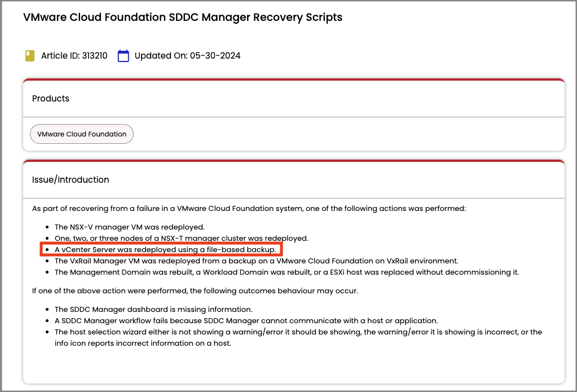Viewport: 577px width, 392px height.
Task: Click the NSX-V manager VM redeployed bullet
Action: tap(130, 227)
